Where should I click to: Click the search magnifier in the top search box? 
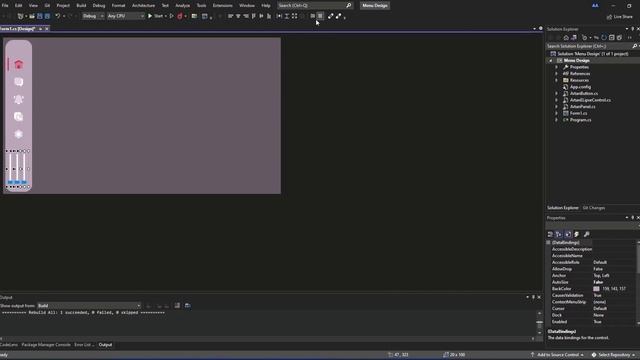pyautogui.click(x=349, y=6)
